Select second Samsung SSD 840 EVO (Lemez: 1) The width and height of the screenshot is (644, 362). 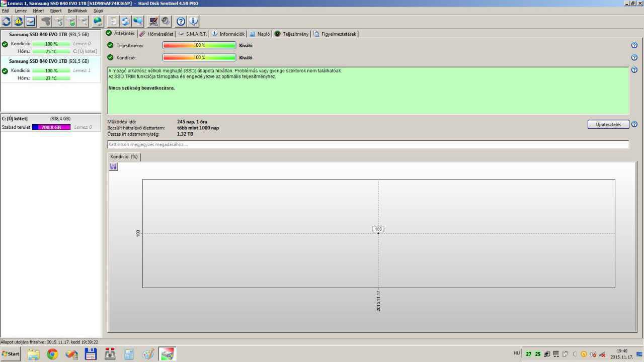(x=50, y=70)
